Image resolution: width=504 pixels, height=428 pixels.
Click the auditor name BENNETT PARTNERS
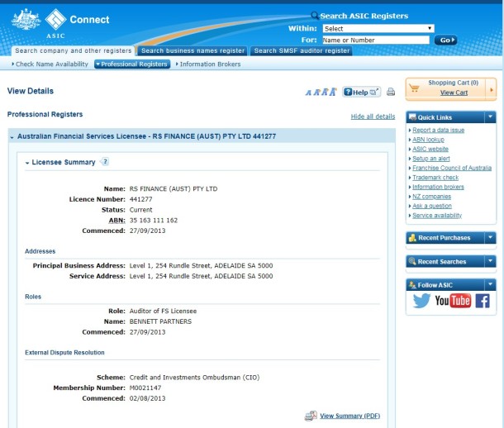[x=160, y=321]
